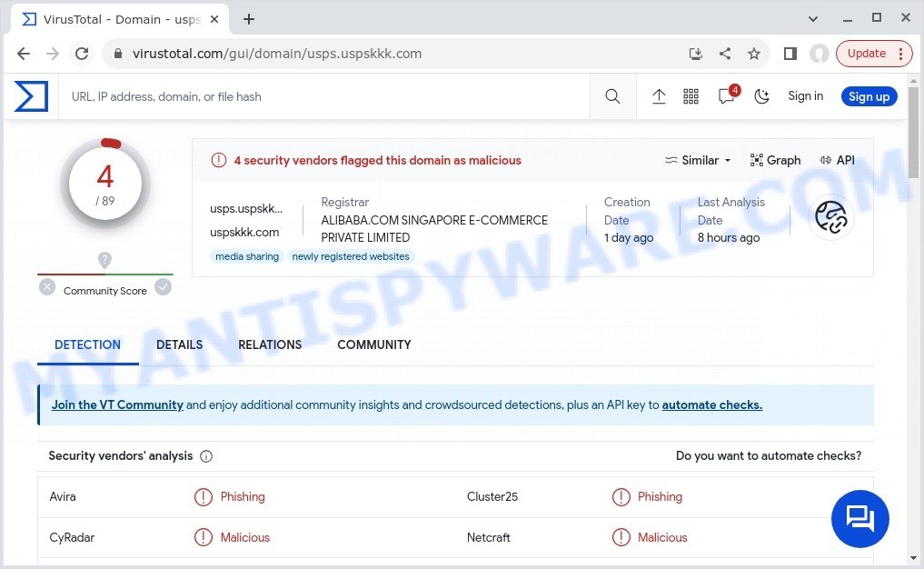Go forward in browser history
Screen dimensions: 924x569
pos(53,54)
